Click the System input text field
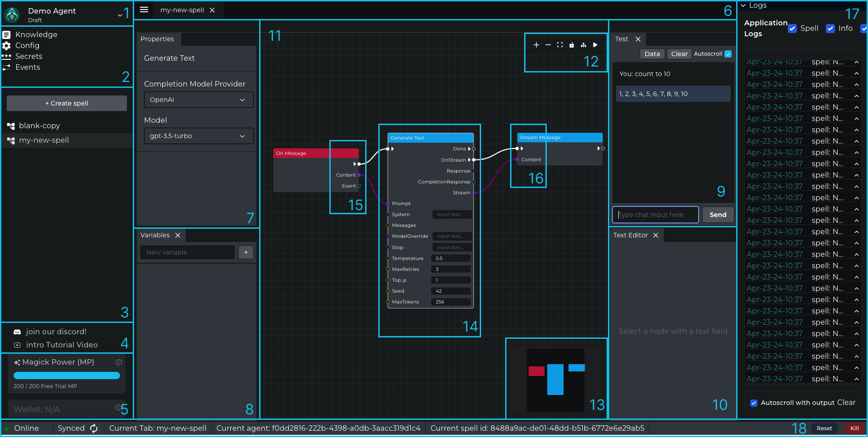868x438 pixels. point(452,215)
